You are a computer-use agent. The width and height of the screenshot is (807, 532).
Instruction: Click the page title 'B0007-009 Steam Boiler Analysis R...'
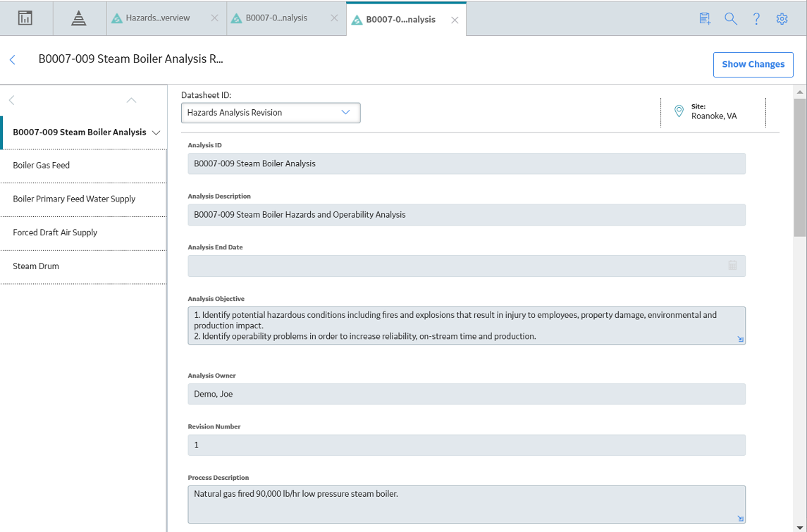(130, 59)
